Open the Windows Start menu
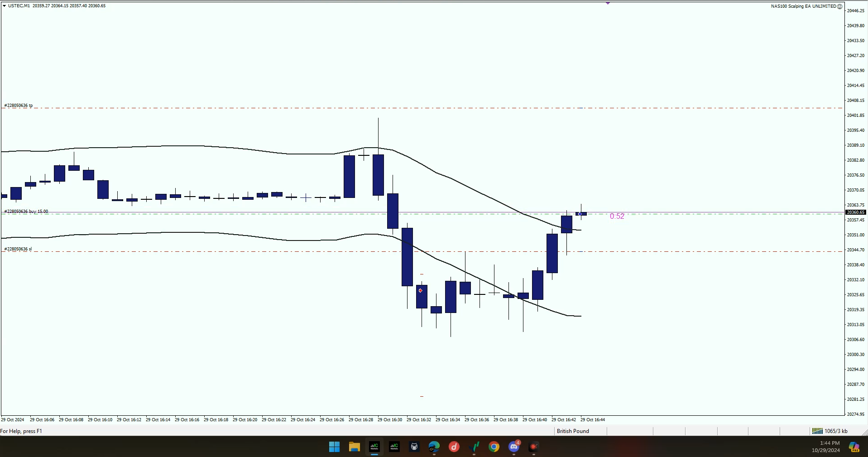This screenshot has height=457, width=868. [334, 447]
